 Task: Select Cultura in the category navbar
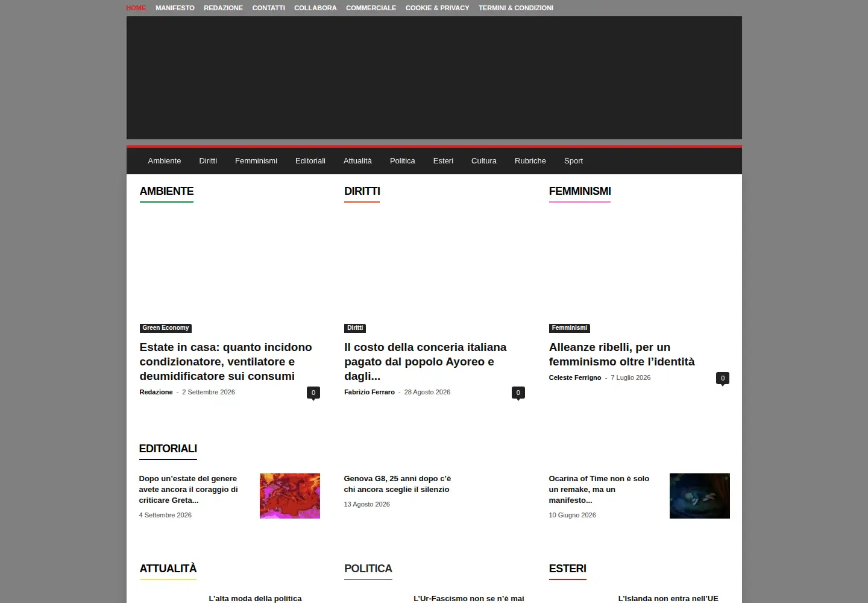click(x=484, y=161)
